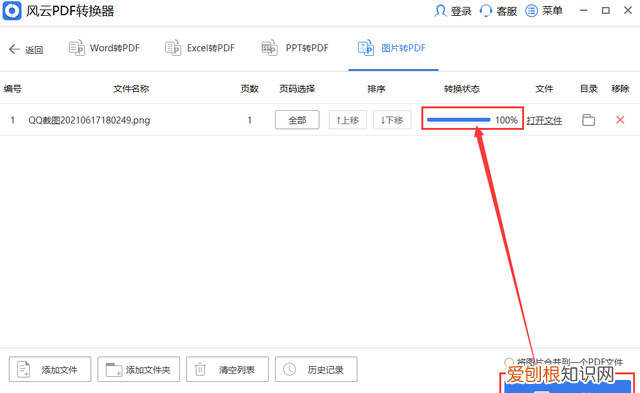Close the 风云PDF转换器 window

[x=628, y=10]
